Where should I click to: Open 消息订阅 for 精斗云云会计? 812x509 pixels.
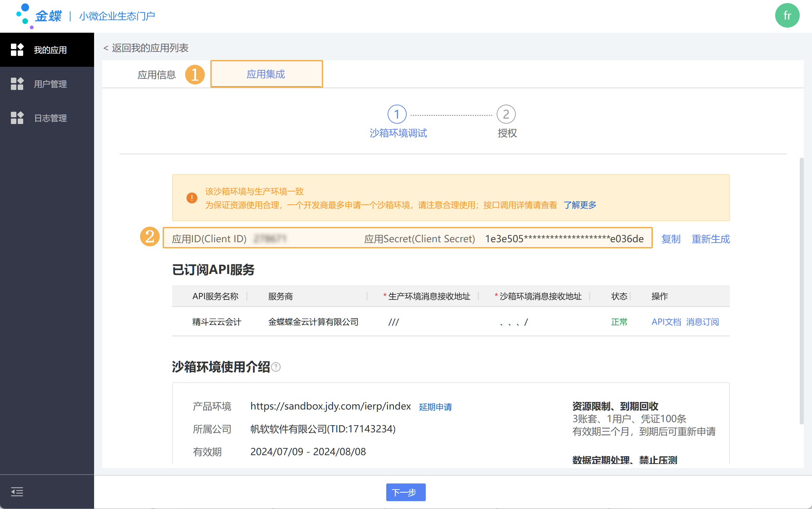[x=702, y=322]
